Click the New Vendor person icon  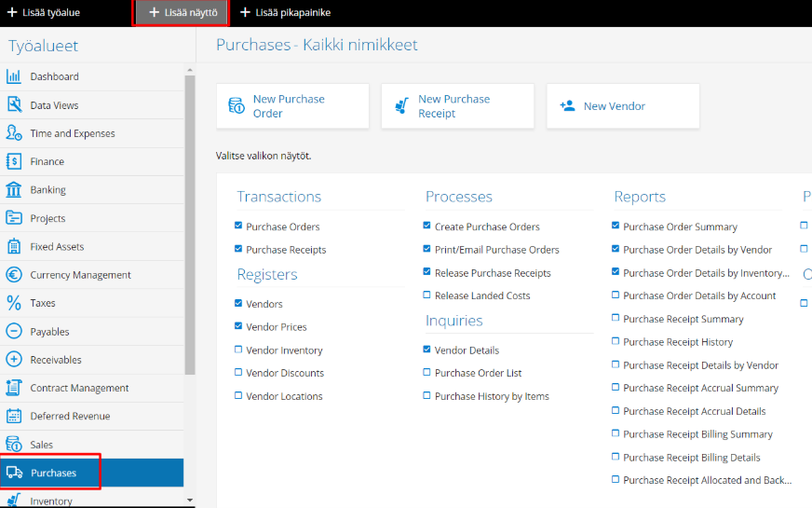(568, 105)
